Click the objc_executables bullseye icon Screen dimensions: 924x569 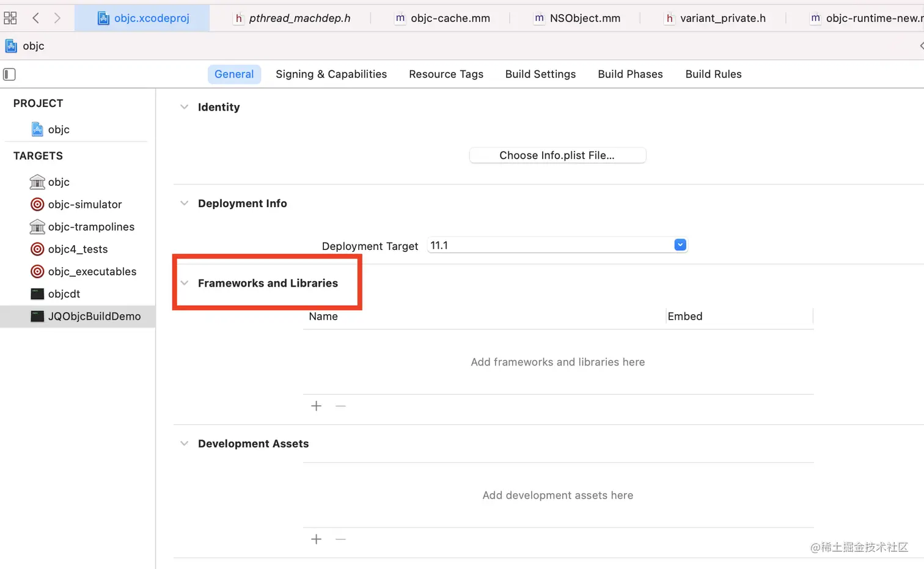[x=37, y=271]
